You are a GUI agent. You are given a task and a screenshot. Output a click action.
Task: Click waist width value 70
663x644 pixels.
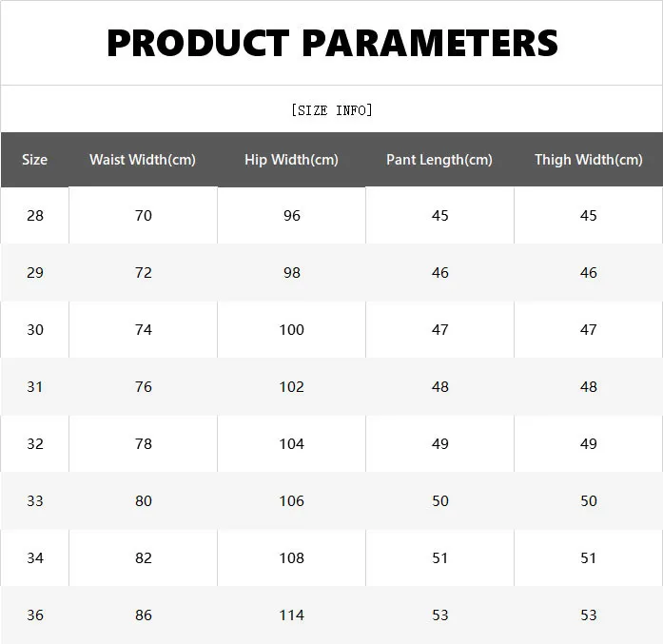[x=144, y=216]
